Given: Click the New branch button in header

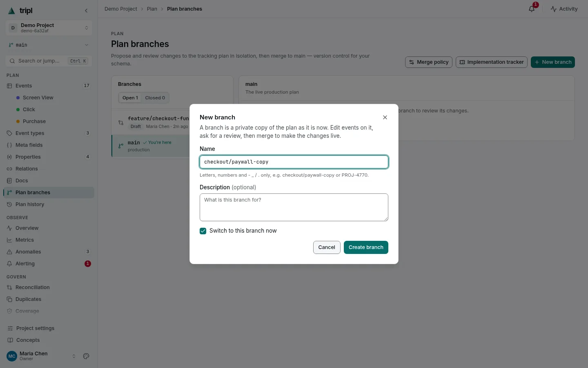Looking at the screenshot, I should pos(553,62).
